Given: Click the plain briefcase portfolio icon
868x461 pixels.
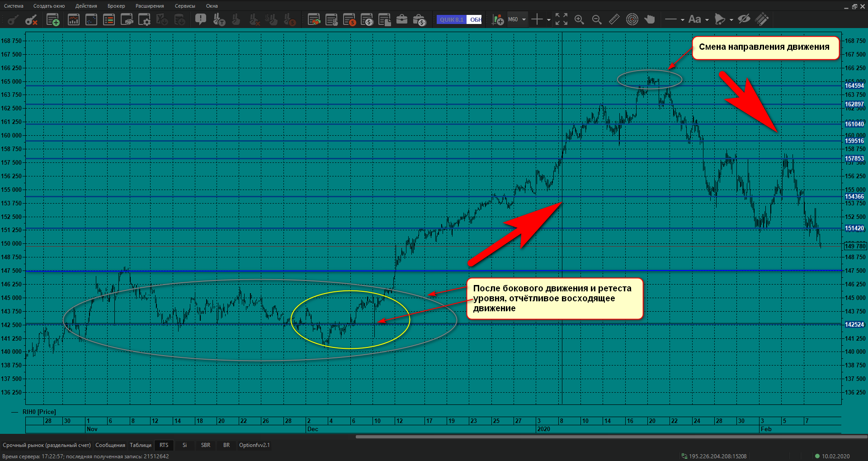Looking at the screenshot, I should tap(401, 19).
